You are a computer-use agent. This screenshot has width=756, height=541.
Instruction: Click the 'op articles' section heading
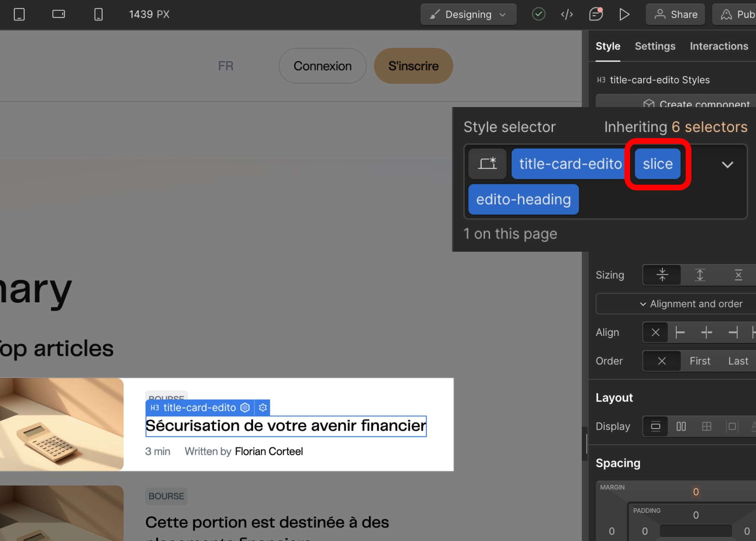point(56,349)
